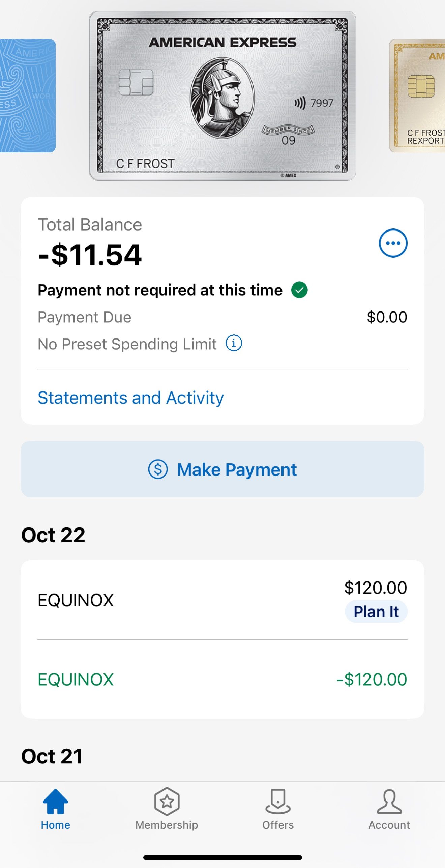Tap the dollar icon on Make Payment
Image resolution: width=445 pixels, height=868 pixels.
[x=158, y=469]
